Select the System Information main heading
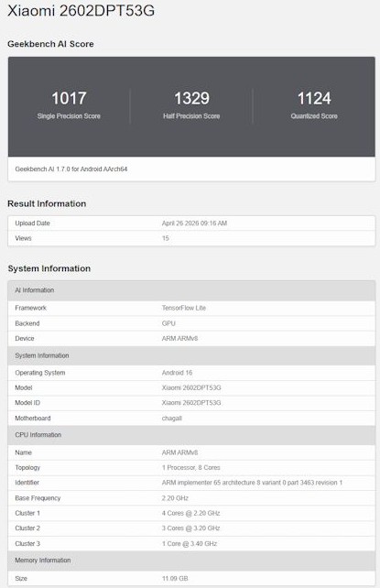The image size is (380, 588). point(49,268)
